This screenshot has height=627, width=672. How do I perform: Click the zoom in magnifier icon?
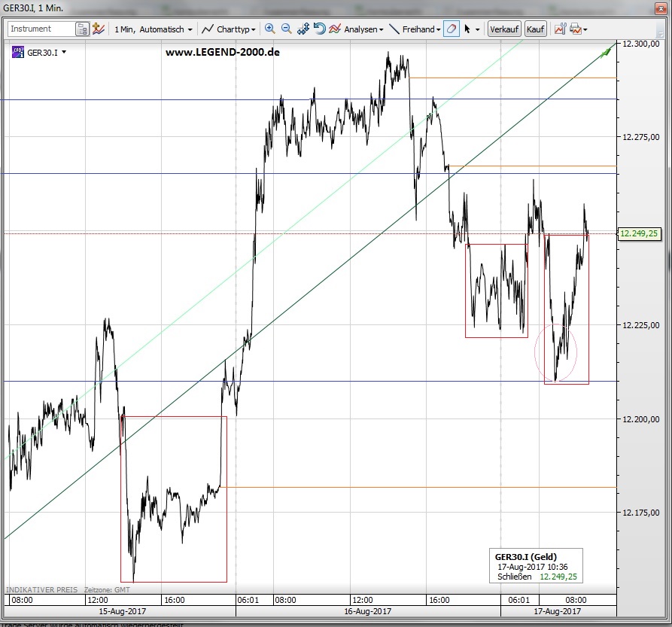[x=270, y=29]
